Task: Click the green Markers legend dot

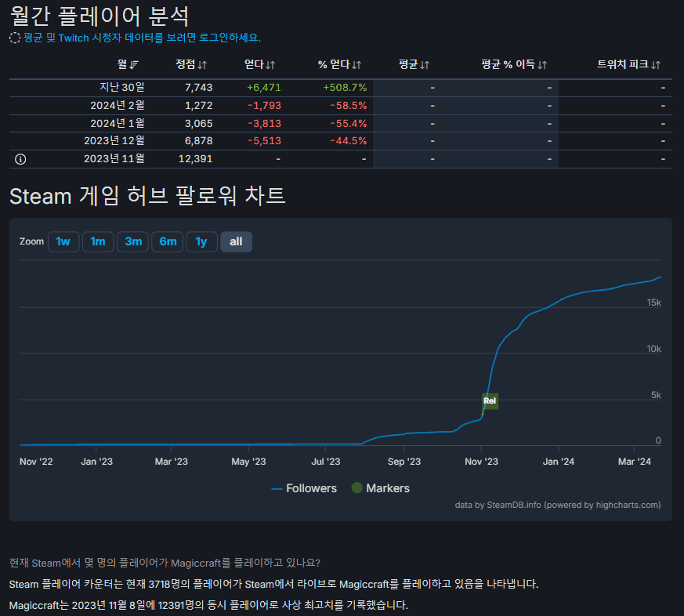Action: coord(356,487)
